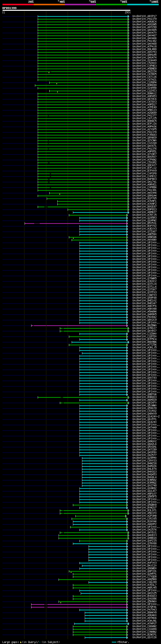
Task: Click the UniRef100_A2FUH8 hit
Action: [144, 516]
